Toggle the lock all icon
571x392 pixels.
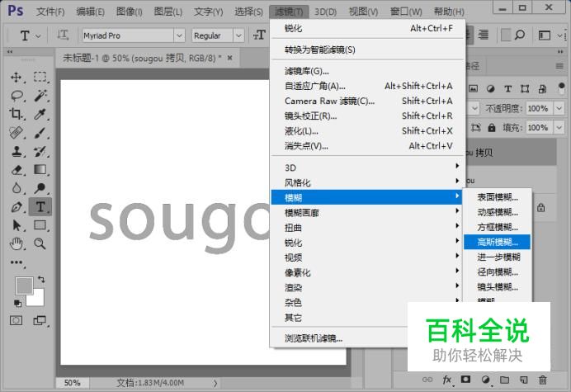pyautogui.click(x=492, y=128)
